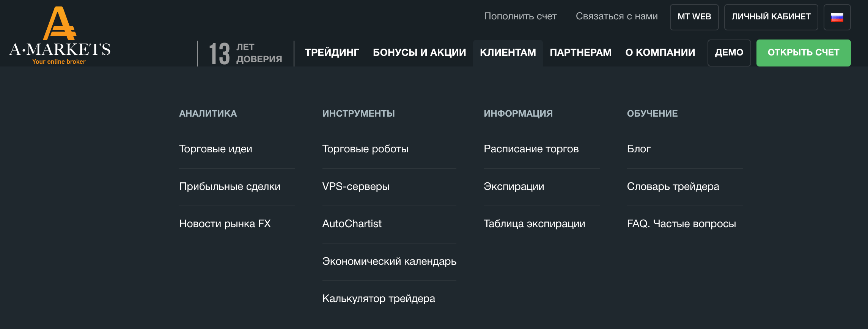868x329 pixels.
Task: Click the Пополнить счет link
Action: point(520,16)
